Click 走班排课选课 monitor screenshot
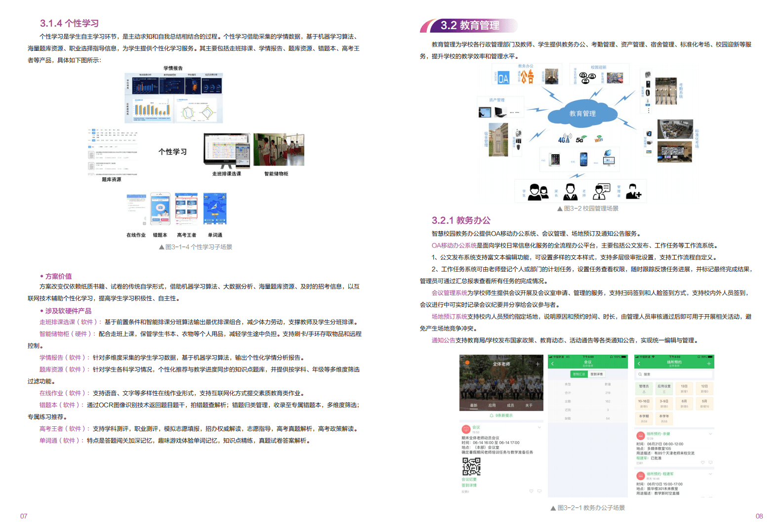Image resolution: width=784 pixels, height=532 pixels. click(x=227, y=151)
